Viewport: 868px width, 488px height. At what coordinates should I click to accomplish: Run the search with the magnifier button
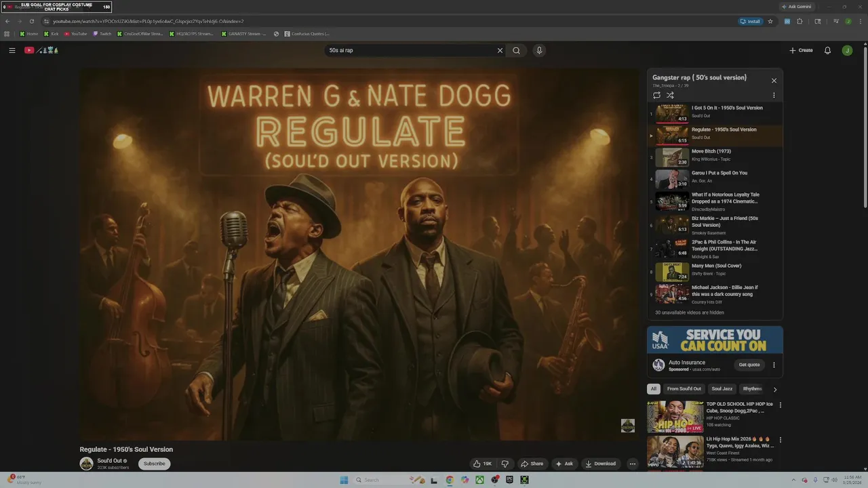(x=517, y=50)
